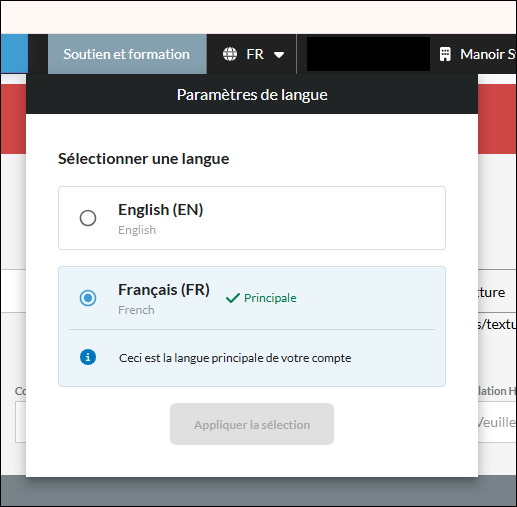Viewport: 517px width, 507px height.
Task: Click the blacked-out user name box
Action: [368, 54]
